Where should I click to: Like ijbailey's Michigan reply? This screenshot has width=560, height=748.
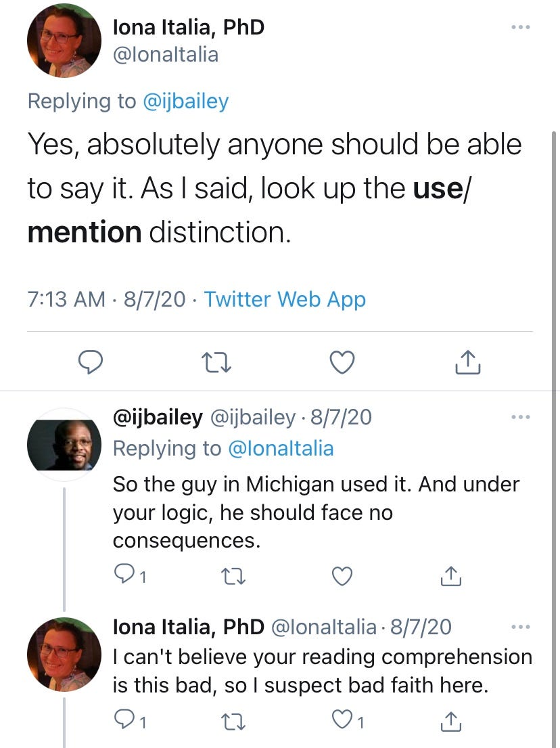point(343,576)
